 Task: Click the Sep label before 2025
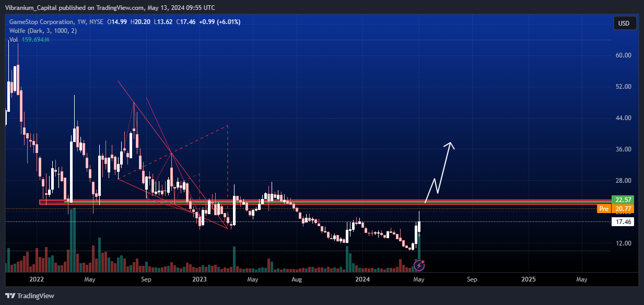(x=472, y=279)
